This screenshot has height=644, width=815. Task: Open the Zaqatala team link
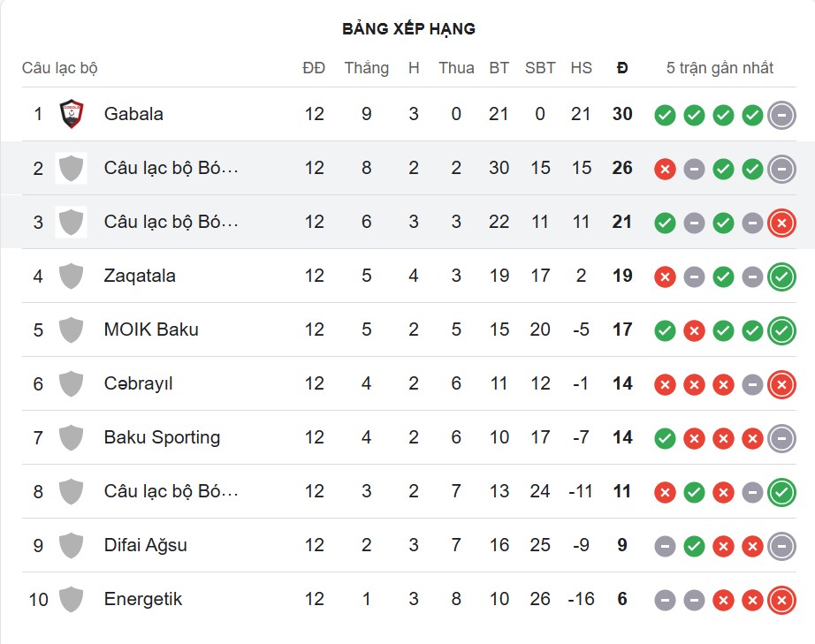[x=140, y=276]
